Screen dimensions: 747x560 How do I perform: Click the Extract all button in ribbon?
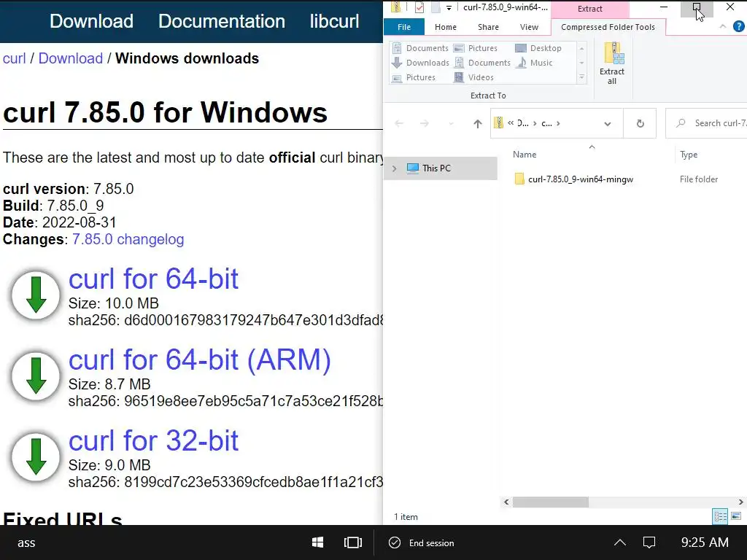pyautogui.click(x=612, y=63)
